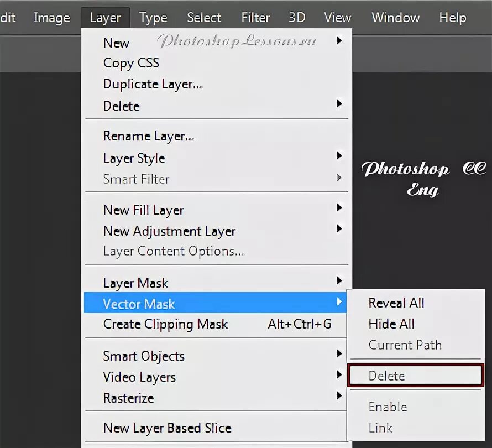Open the 3D menu

297,18
